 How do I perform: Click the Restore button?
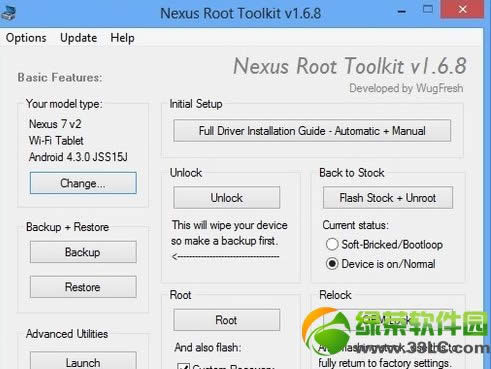click(x=83, y=287)
